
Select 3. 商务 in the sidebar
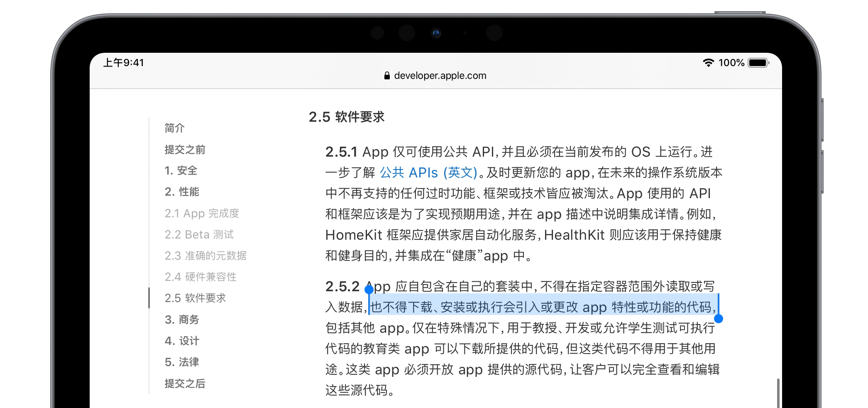(182, 320)
